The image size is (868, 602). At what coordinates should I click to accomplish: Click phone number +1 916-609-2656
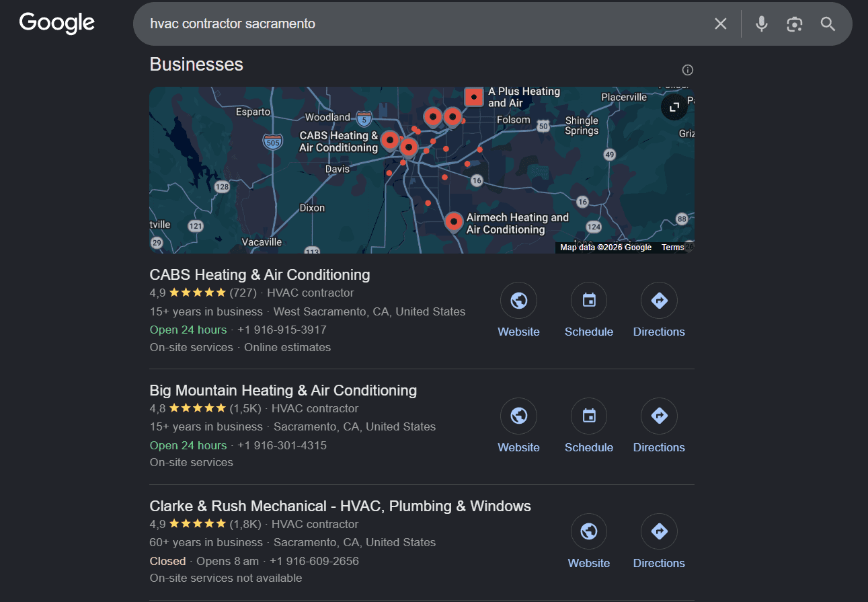tap(314, 561)
